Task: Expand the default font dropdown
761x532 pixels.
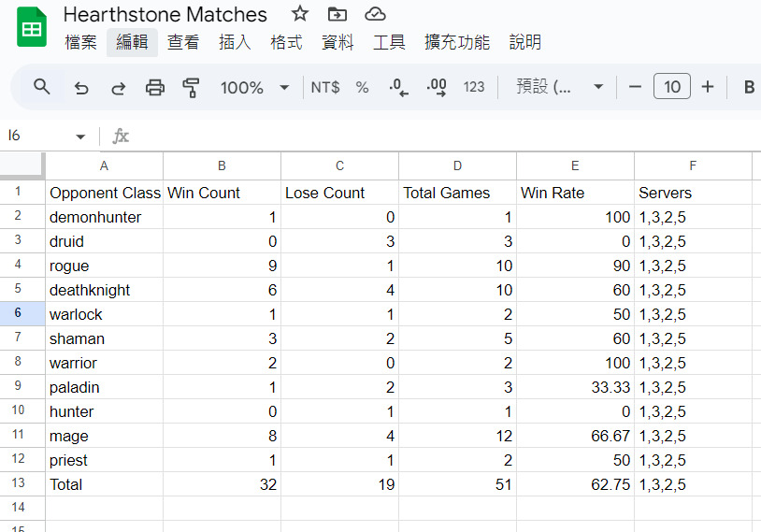Action: pos(560,87)
